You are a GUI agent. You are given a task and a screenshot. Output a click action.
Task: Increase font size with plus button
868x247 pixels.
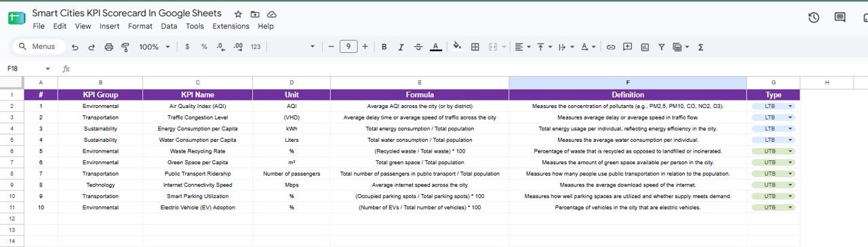point(365,47)
